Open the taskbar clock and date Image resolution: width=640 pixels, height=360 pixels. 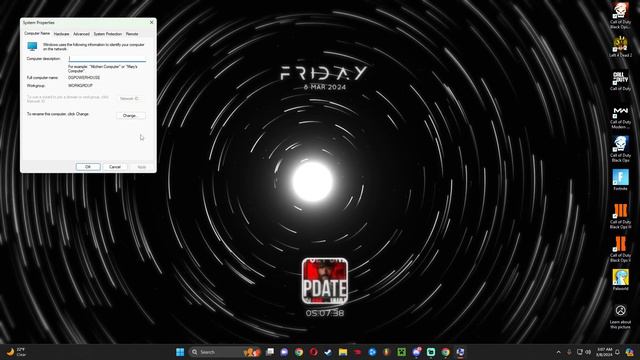604,352
